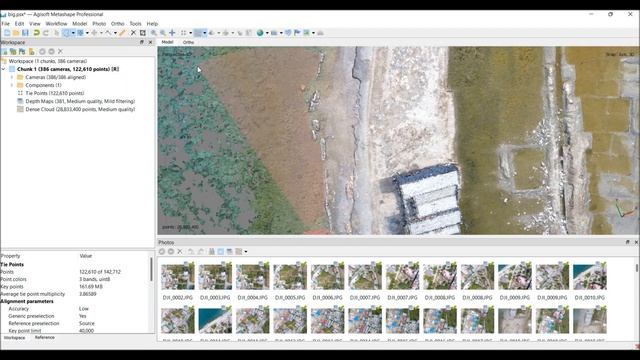The image size is (640, 360).
Task: Close the Workspace pane
Action: [x=150, y=42]
